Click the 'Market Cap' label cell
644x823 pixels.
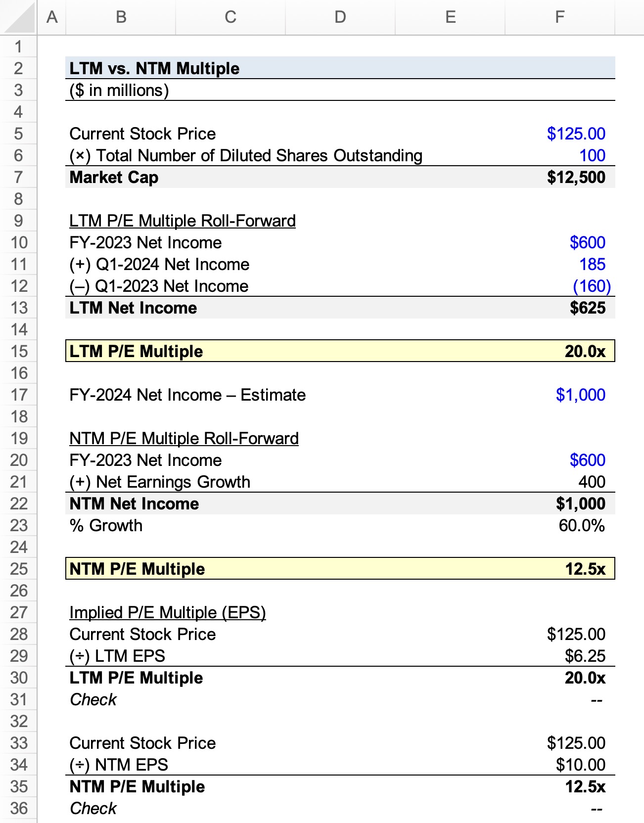pos(114,177)
